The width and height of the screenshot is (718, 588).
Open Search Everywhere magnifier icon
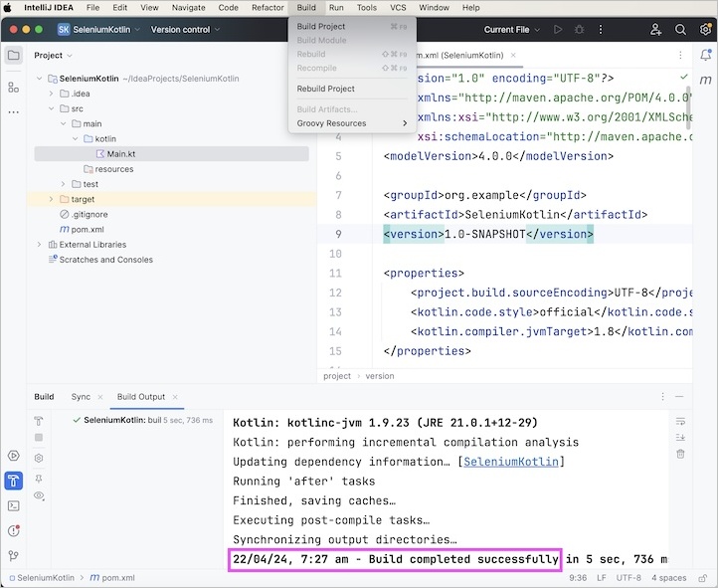680,30
